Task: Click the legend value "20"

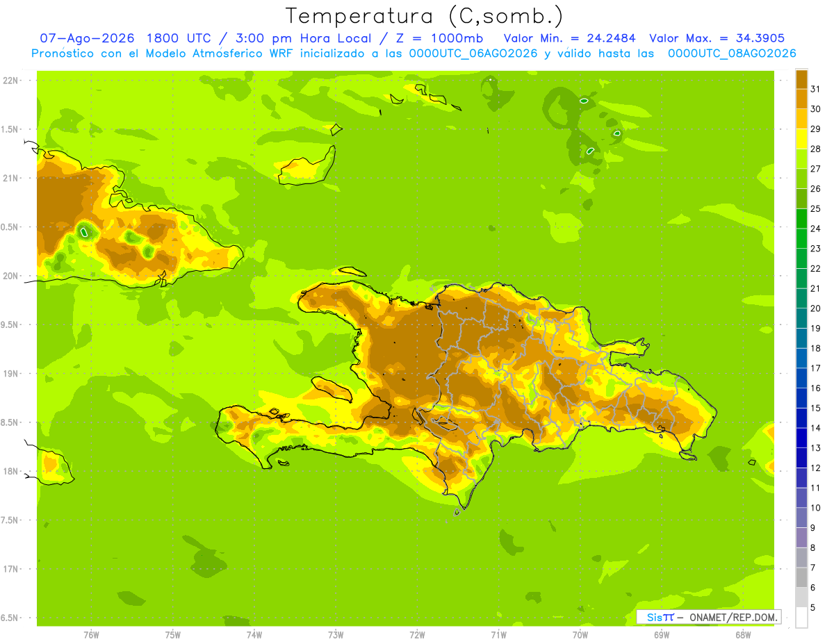Action: tap(816, 308)
